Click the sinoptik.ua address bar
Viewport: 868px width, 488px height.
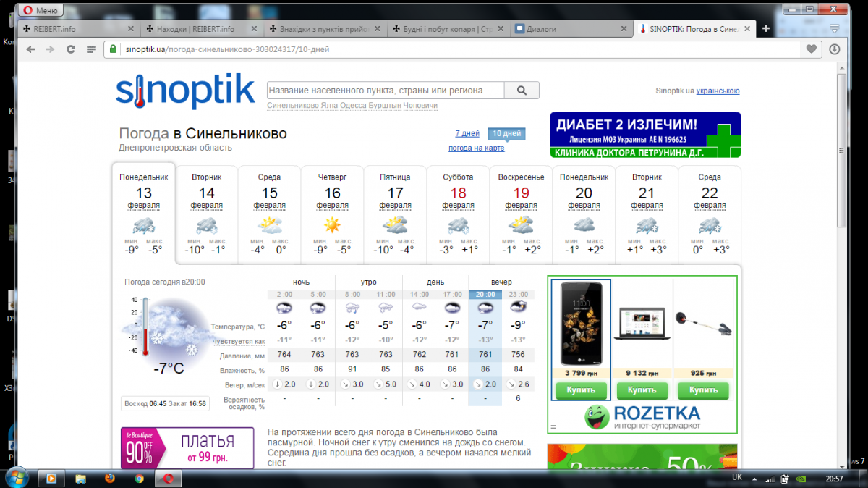tap(452, 49)
